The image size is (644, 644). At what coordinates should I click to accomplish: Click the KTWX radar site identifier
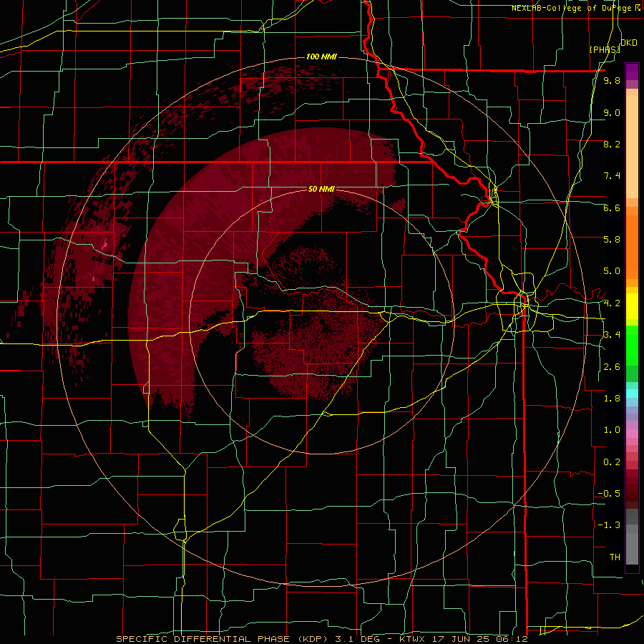tap(412, 639)
